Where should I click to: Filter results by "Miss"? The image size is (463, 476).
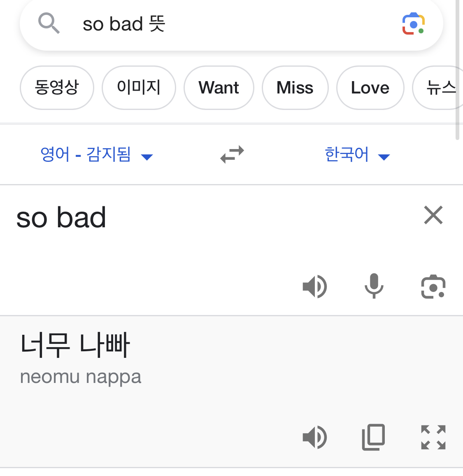click(x=295, y=88)
